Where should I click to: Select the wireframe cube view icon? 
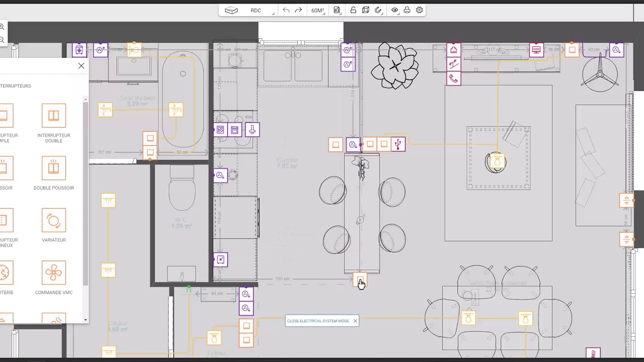coord(366,10)
